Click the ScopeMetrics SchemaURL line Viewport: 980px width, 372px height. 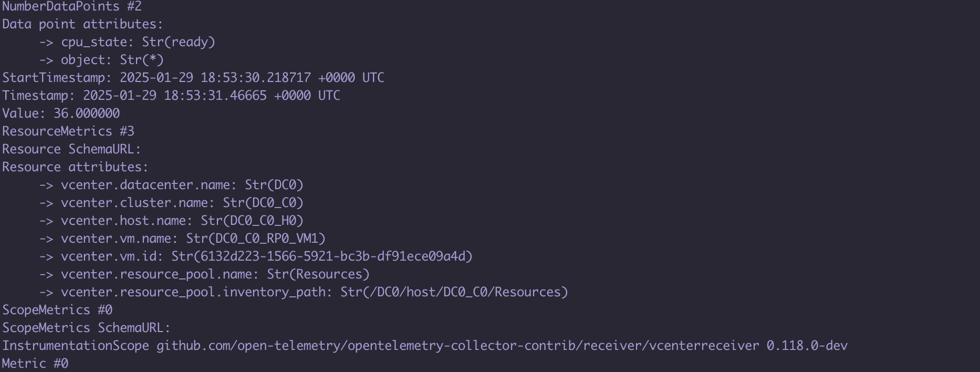pyautogui.click(x=87, y=328)
